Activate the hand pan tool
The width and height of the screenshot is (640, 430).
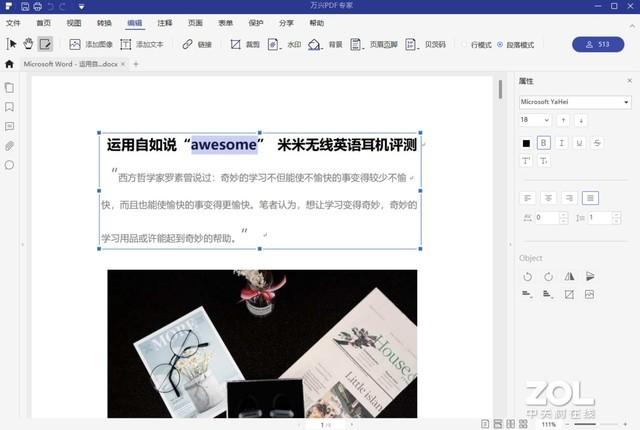click(x=28, y=44)
